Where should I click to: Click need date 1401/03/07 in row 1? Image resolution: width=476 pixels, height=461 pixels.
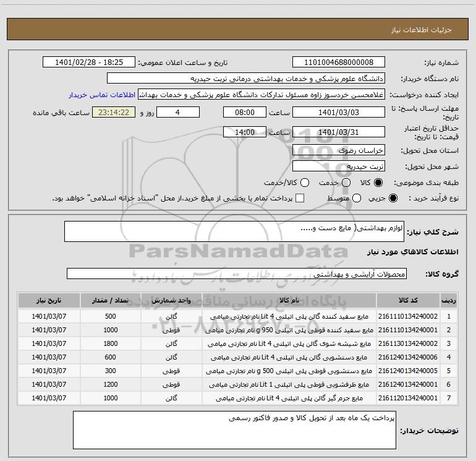[49, 316]
